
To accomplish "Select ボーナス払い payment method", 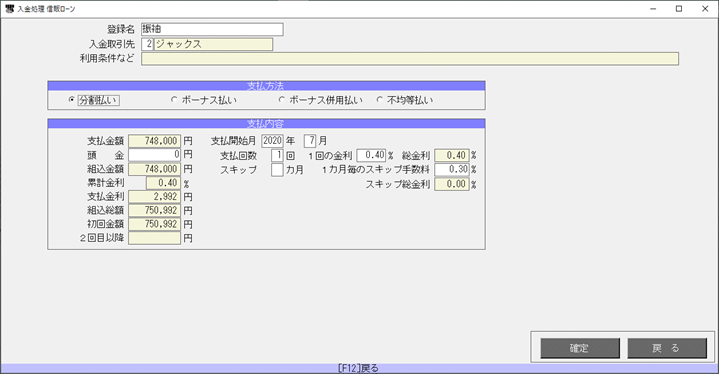I will tap(204, 100).
